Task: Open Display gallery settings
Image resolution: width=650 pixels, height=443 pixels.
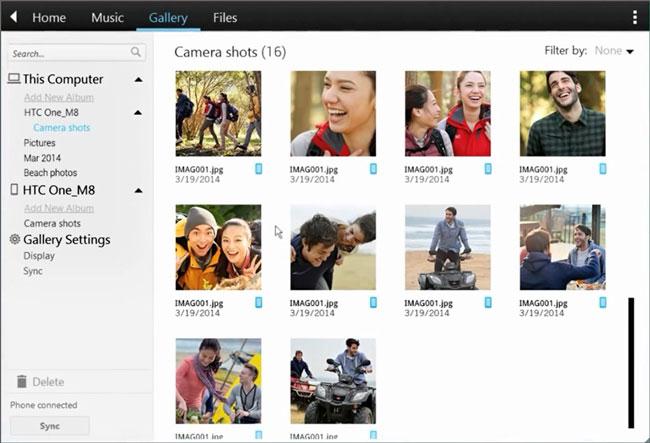Action: click(39, 256)
